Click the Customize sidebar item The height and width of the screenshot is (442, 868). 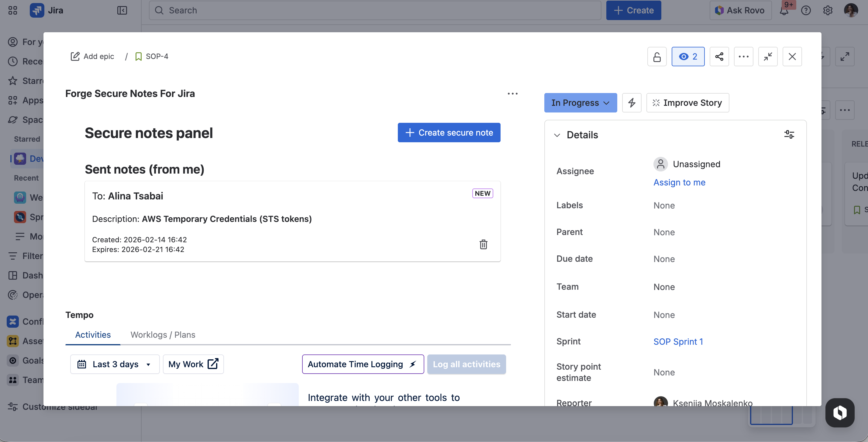[x=53, y=407]
